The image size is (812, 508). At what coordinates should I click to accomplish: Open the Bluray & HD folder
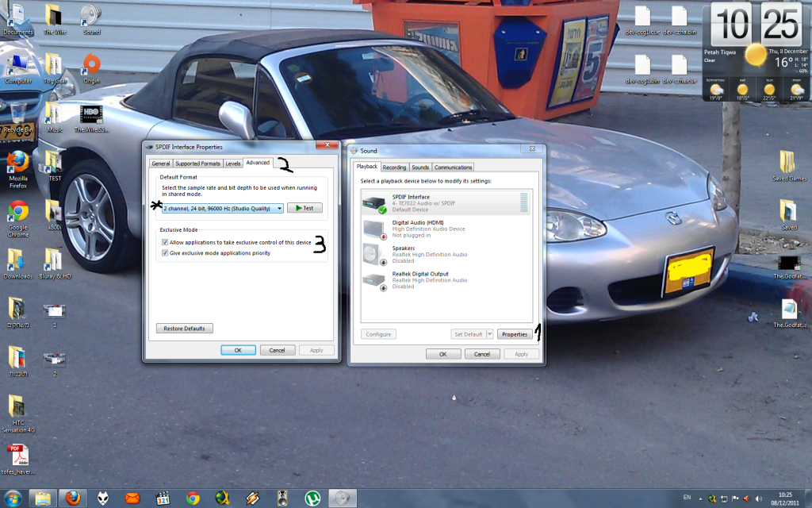[55, 264]
